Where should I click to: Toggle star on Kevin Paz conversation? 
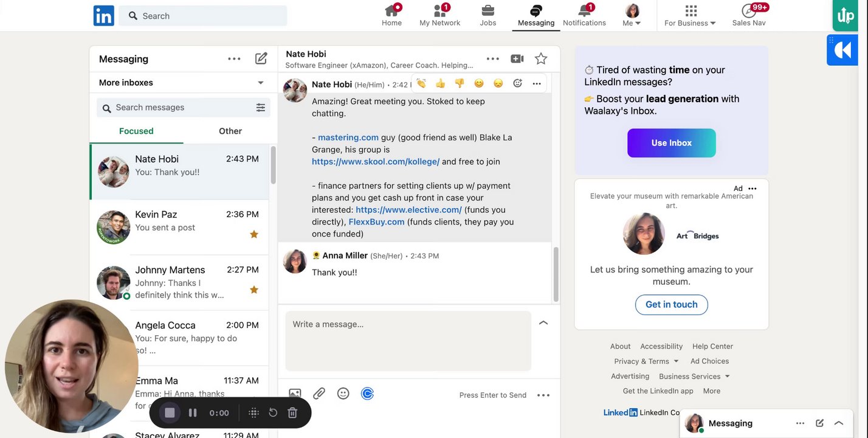click(254, 234)
